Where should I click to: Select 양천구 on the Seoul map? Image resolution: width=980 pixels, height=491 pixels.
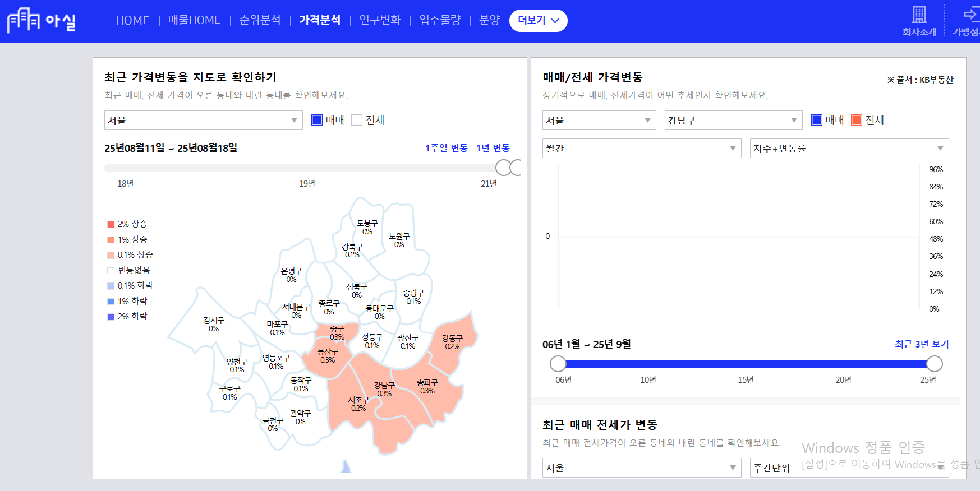[x=237, y=365]
